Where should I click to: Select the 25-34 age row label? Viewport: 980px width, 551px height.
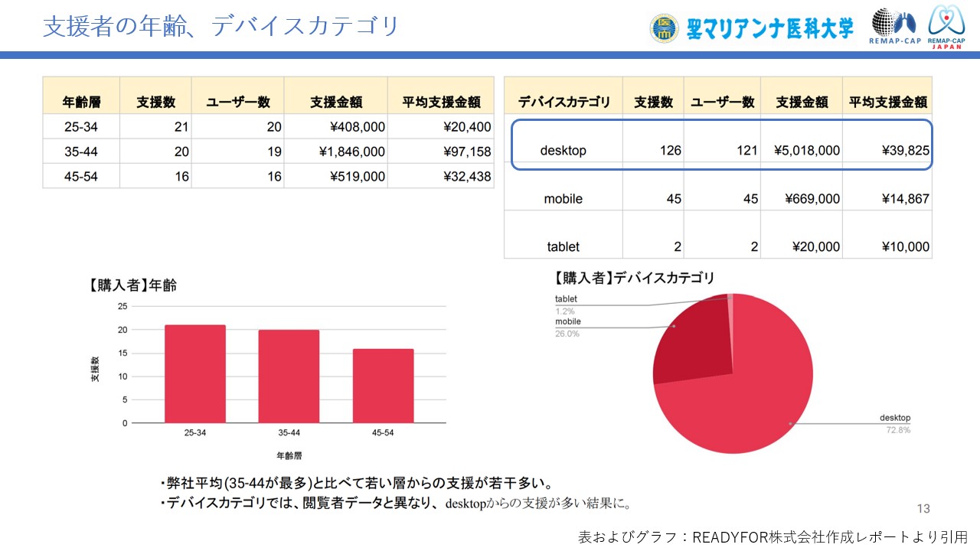(x=81, y=127)
